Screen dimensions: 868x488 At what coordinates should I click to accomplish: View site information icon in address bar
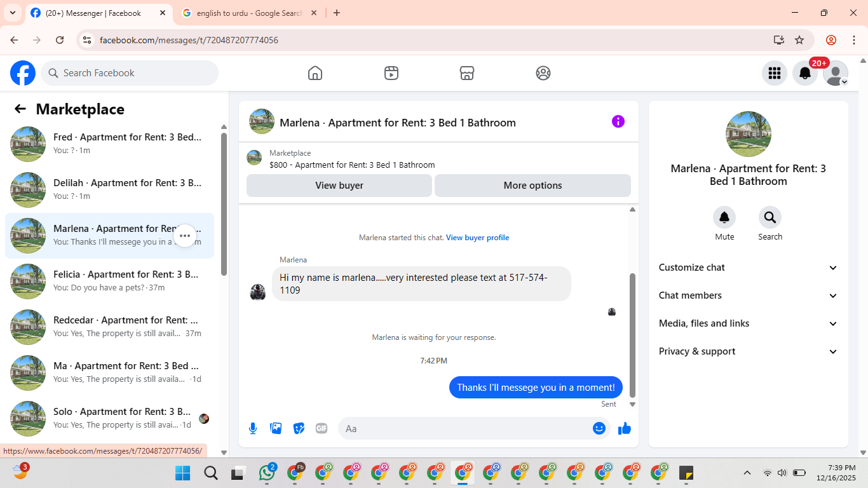click(x=88, y=40)
